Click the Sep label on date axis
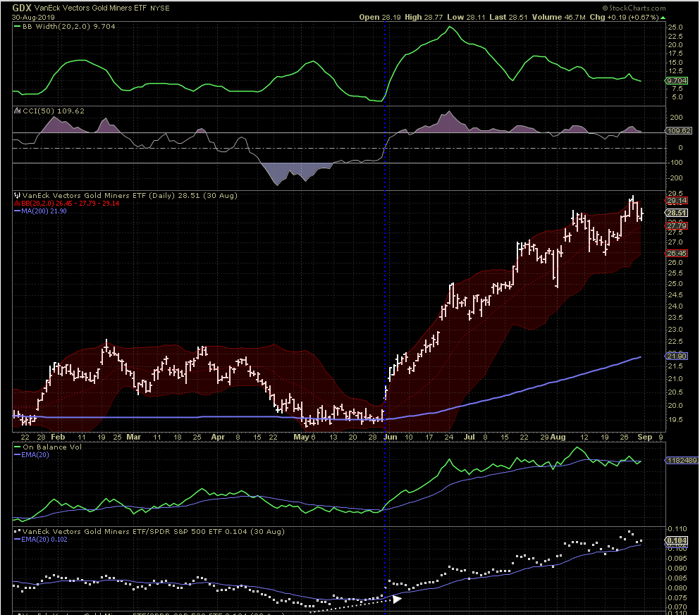 coord(644,437)
